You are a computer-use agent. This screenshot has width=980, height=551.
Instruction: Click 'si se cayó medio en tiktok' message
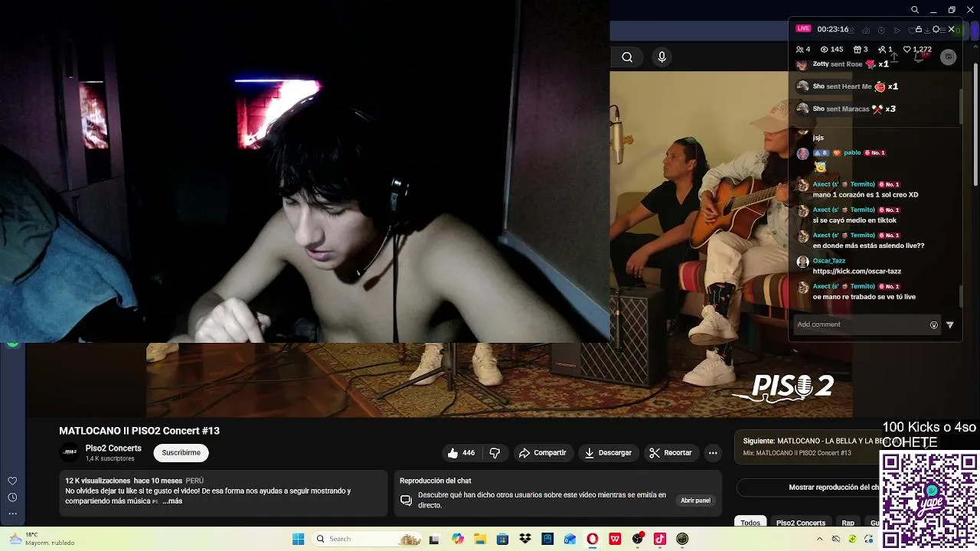coord(854,220)
